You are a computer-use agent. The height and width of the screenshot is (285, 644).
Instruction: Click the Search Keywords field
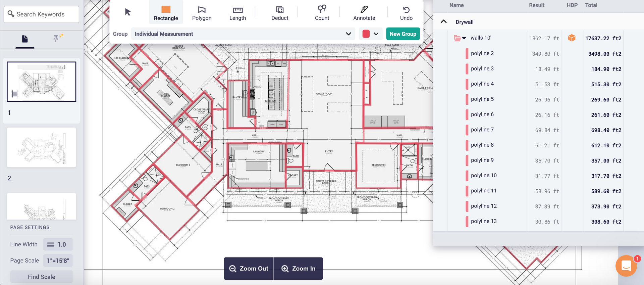click(41, 14)
